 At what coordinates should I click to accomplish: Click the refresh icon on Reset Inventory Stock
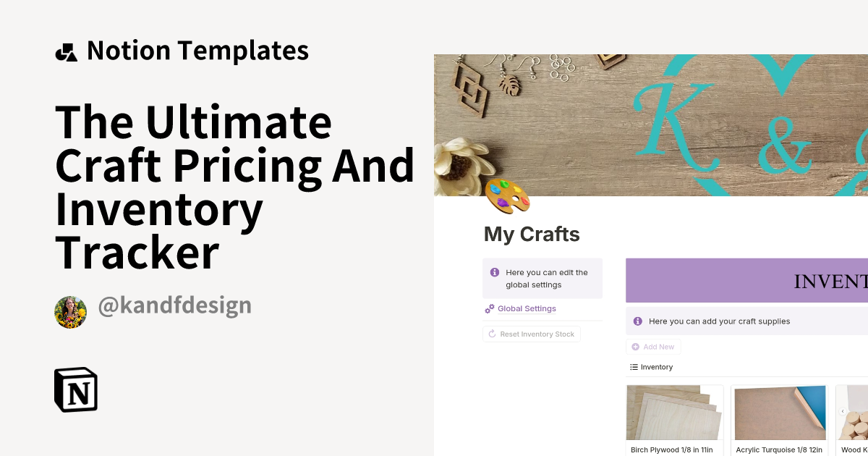pos(492,334)
